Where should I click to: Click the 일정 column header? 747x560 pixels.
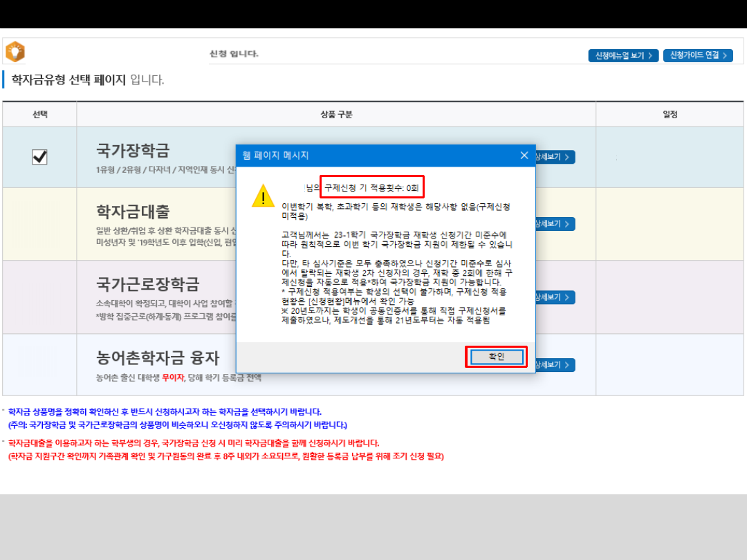[x=670, y=114]
